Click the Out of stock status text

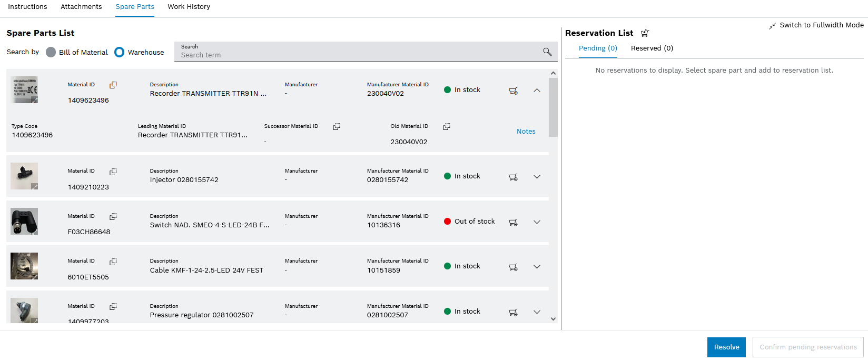pos(475,222)
